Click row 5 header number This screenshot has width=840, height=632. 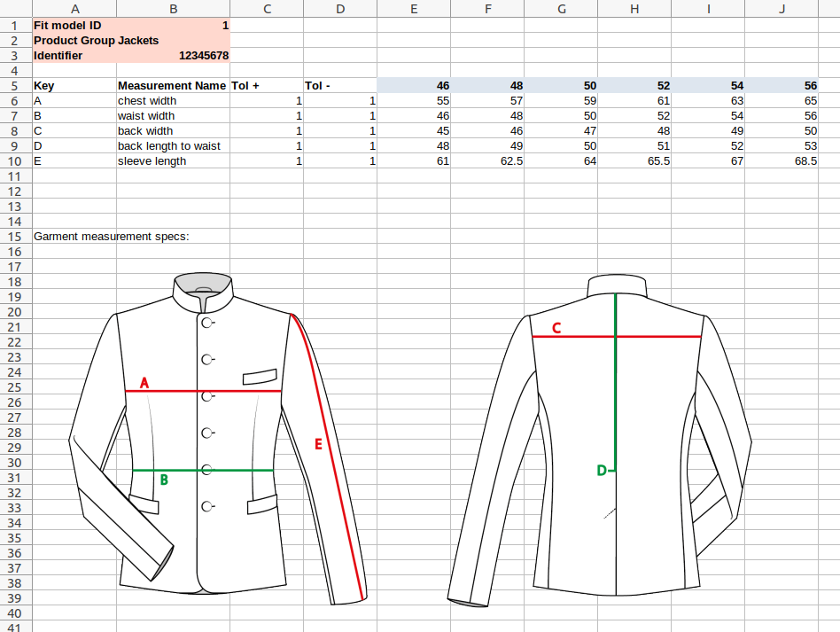[14, 86]
